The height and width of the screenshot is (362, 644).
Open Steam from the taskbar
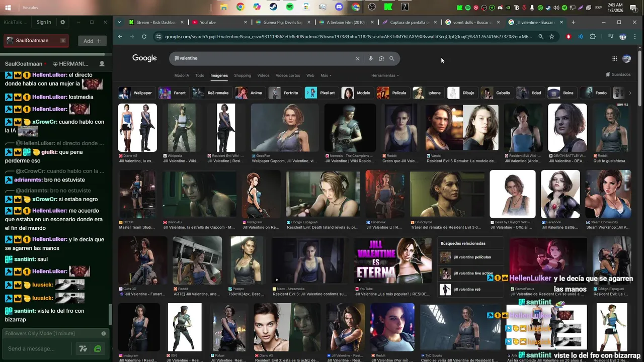273,7
